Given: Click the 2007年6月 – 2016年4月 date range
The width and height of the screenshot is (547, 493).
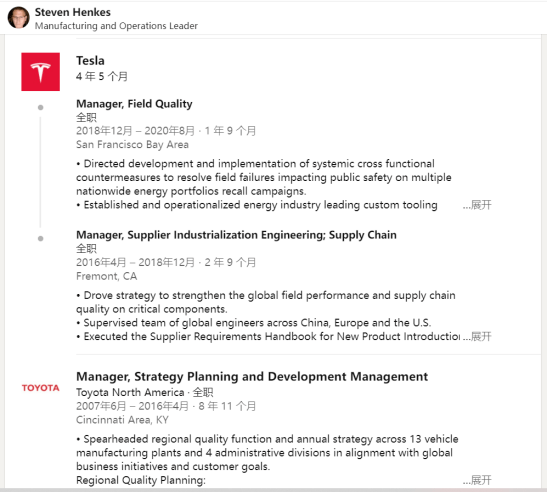Looking at the screenshot, I should [132, 406].
